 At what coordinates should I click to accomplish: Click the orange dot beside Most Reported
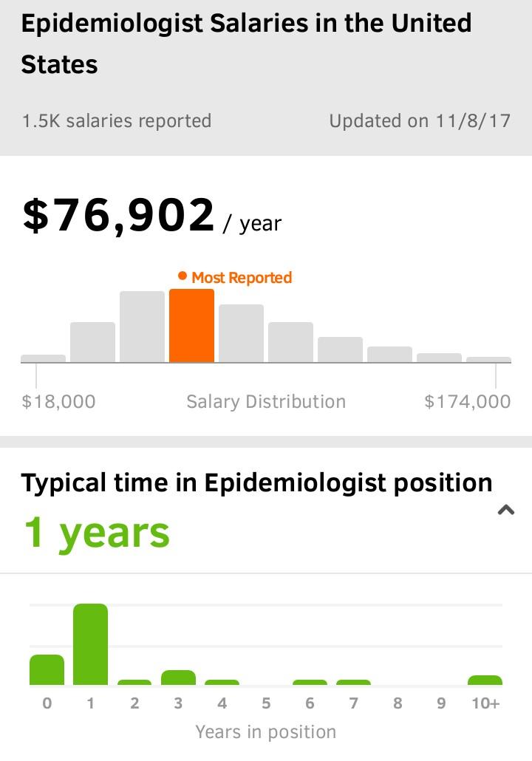183,276
